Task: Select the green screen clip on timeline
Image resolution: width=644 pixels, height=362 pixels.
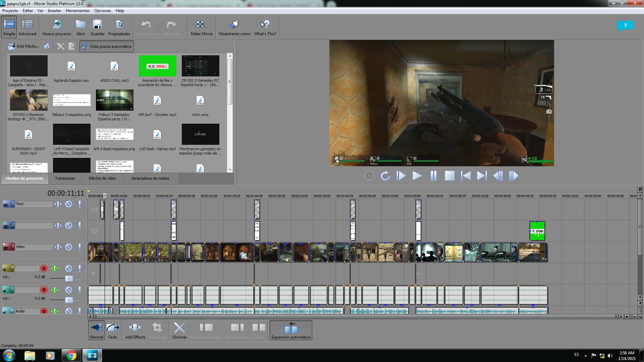Action: click(x=537, y=231)
